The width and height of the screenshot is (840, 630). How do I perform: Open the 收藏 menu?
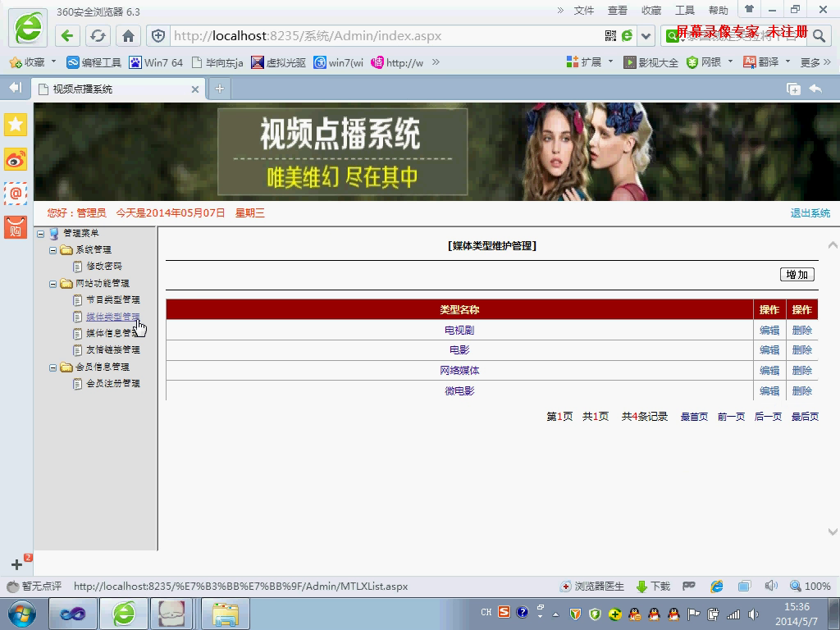pyautogui.click(x=651, y=10)
